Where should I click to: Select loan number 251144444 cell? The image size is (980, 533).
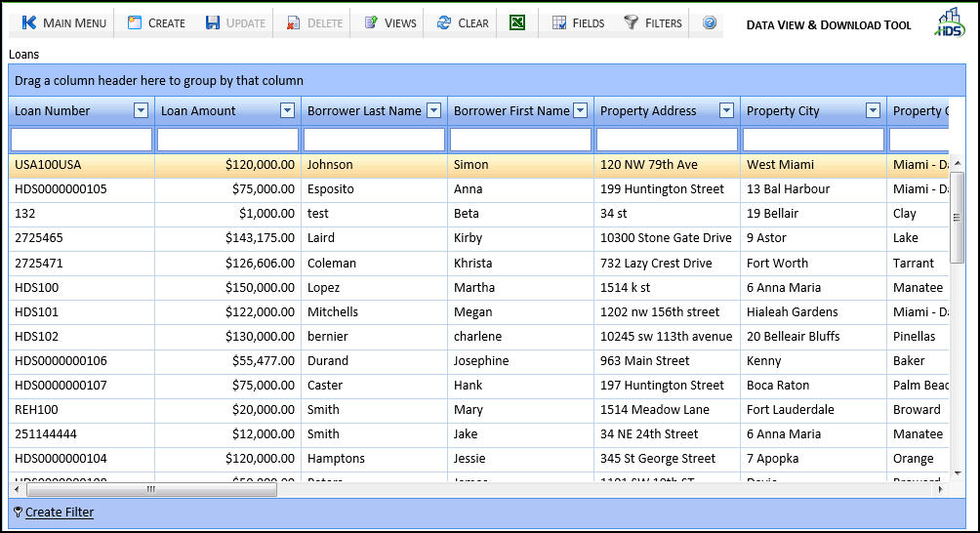point(81,433)
